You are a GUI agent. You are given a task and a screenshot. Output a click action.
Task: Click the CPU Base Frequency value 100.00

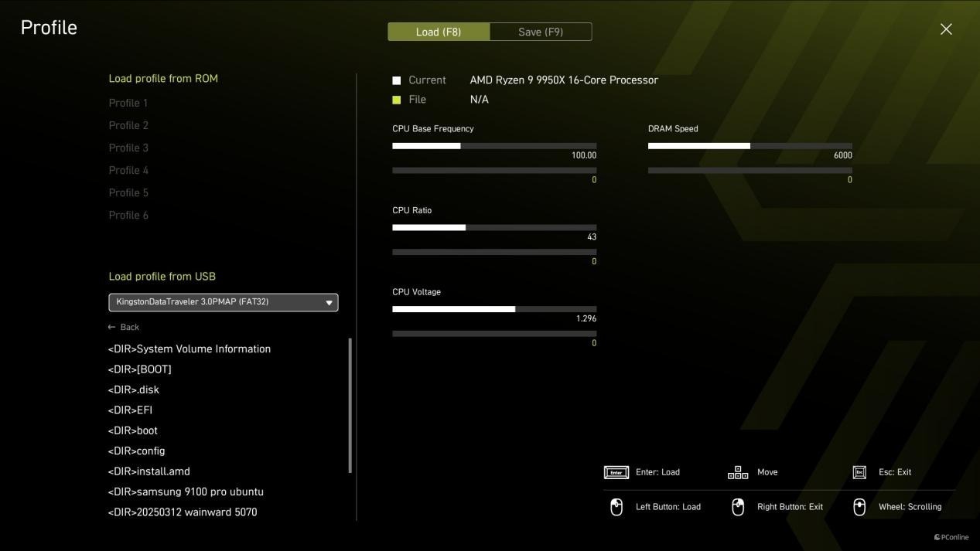(584, 155)
